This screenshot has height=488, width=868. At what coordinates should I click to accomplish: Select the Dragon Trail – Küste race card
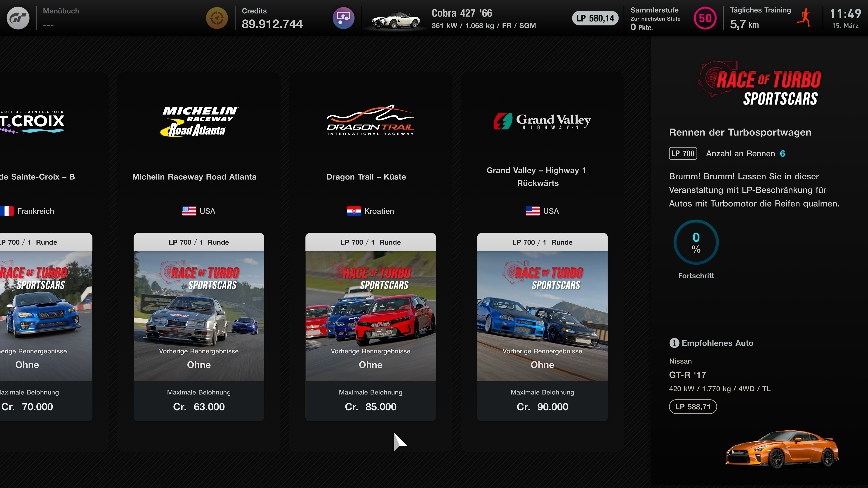[370, 327]
